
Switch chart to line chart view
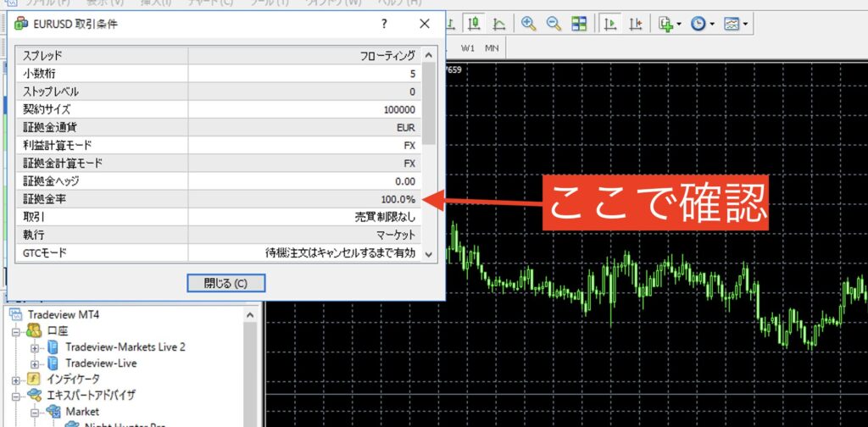coord(500,24)
